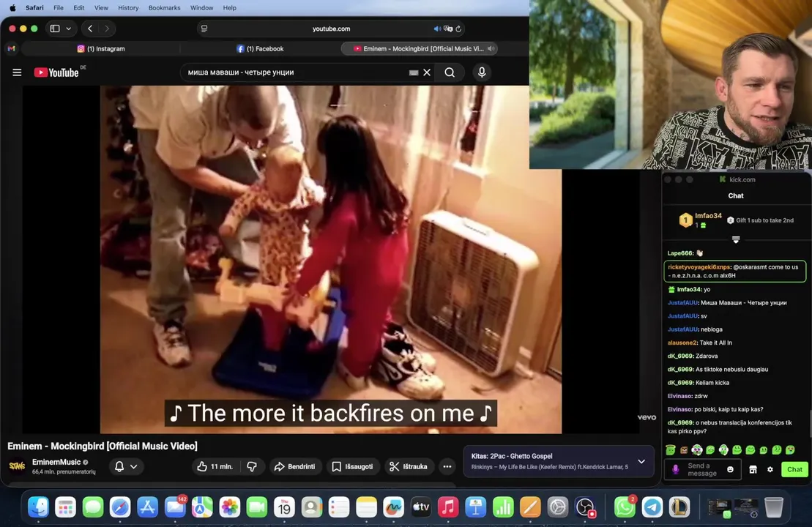Click username lmfao34 in leaderboard
Viewport: 812px width, 527px height.
[708, 216]
